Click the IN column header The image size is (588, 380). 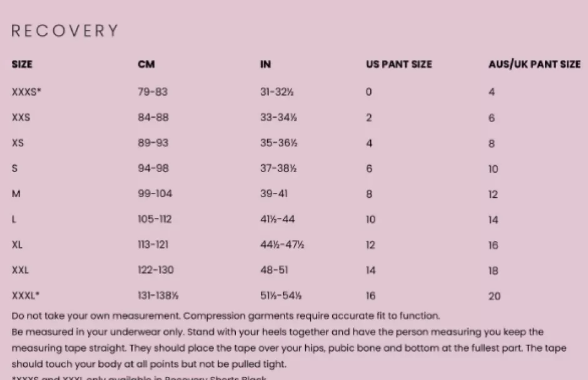tap(265, 64)
